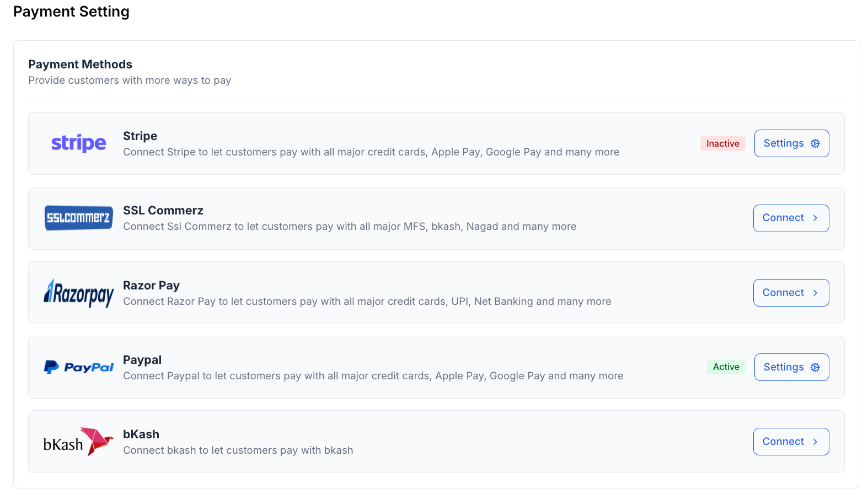The image size is (868, 494).
Task: Connect the bKash payment method
Action: [x=790, y=442]
